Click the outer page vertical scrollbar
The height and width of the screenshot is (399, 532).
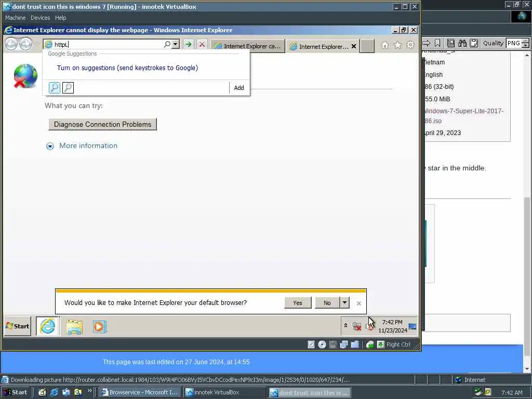pyautogui.click(x=527, y=212)
